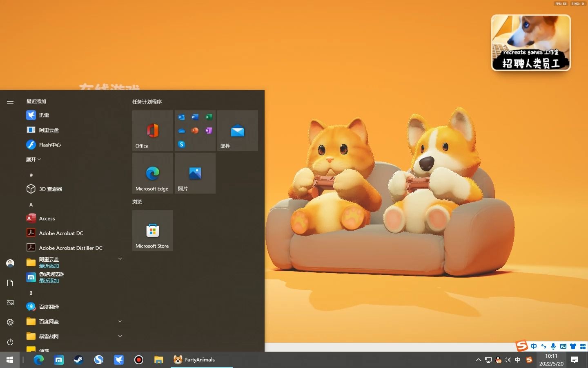588x368 pixels.
Task: Expand the 展开 recently added list
Action: click(33, 159)
